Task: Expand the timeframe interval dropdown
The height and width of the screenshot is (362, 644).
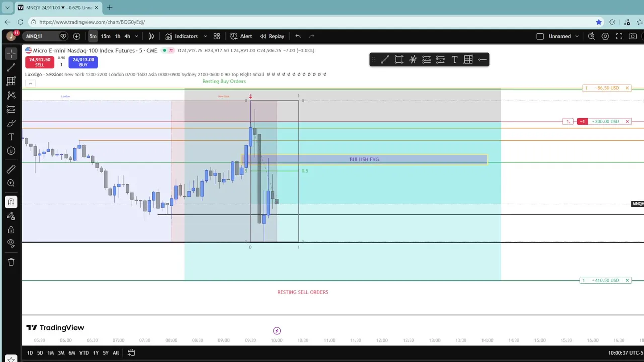Action: (x=136, y=36)
